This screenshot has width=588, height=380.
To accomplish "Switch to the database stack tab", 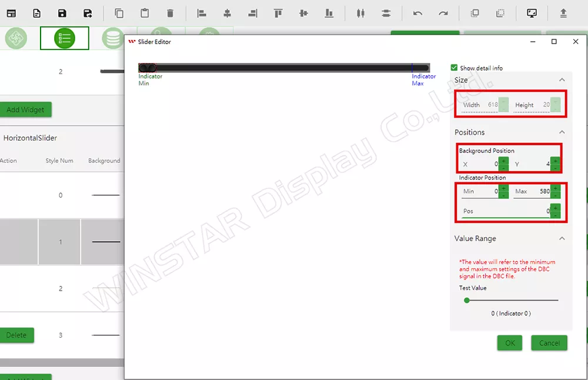I will [112, 38].
